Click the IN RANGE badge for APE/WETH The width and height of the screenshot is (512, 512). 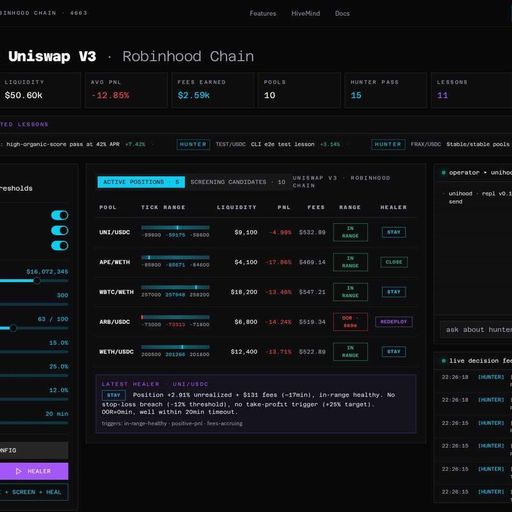tap(350, 262)
